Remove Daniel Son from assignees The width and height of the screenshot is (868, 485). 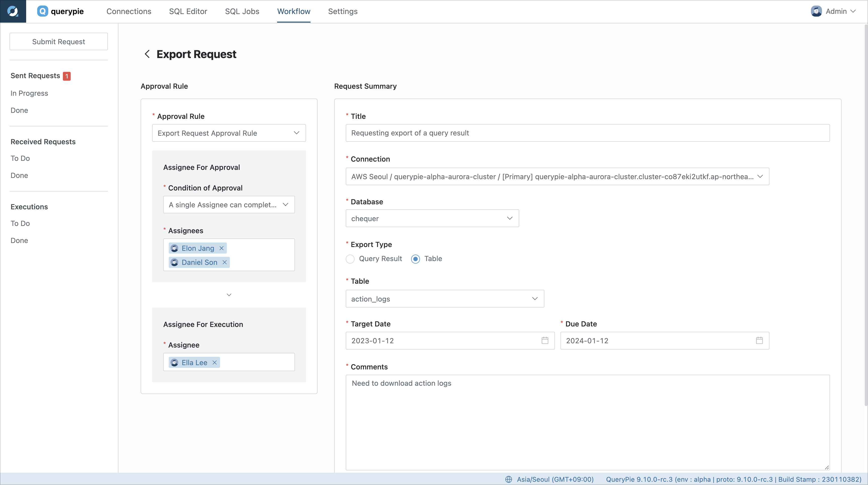[x=224, y=262]
